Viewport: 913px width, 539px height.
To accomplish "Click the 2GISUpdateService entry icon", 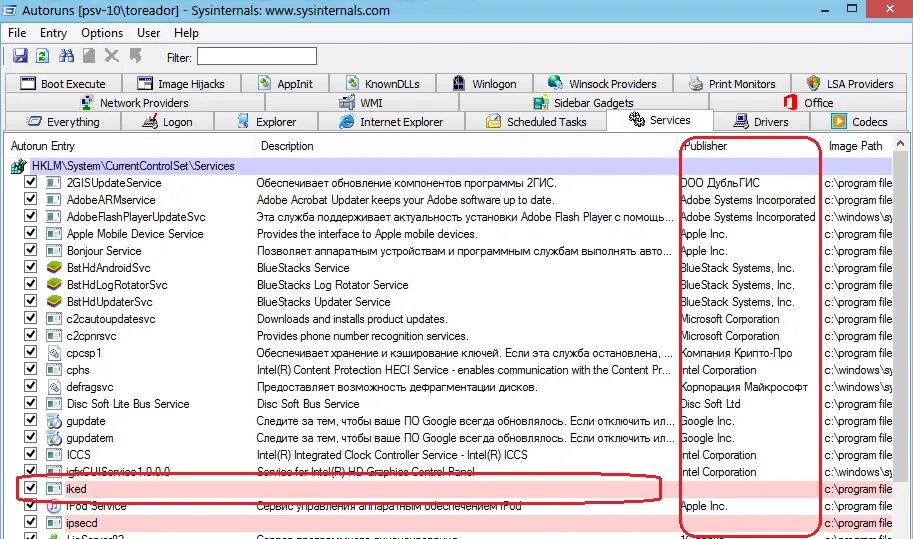I will 54,183.
